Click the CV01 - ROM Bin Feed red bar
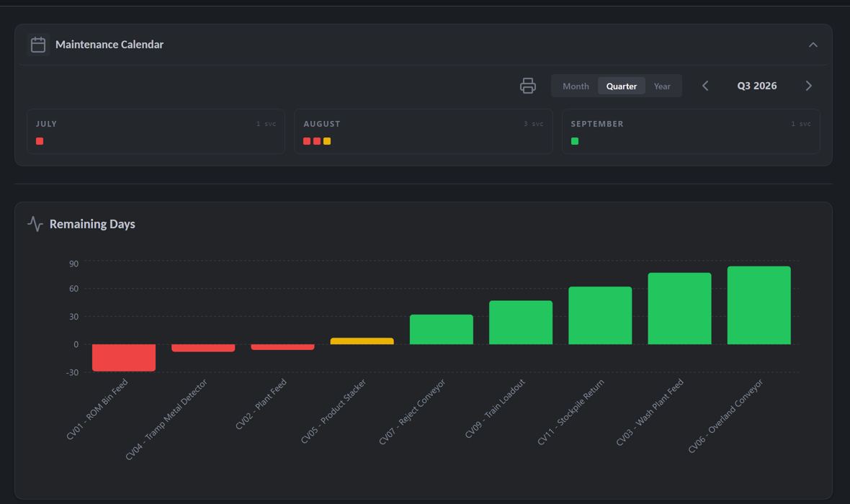 click(124, 358)
